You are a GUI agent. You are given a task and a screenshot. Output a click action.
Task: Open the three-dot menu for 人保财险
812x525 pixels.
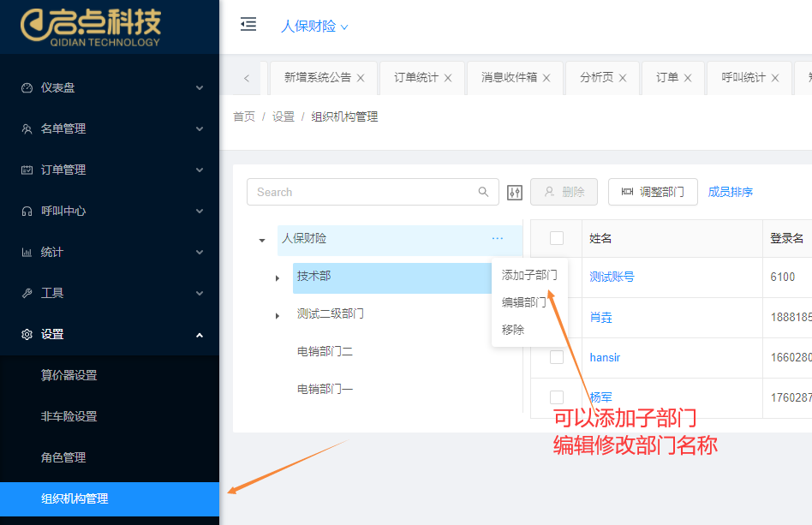coord(498,239)
